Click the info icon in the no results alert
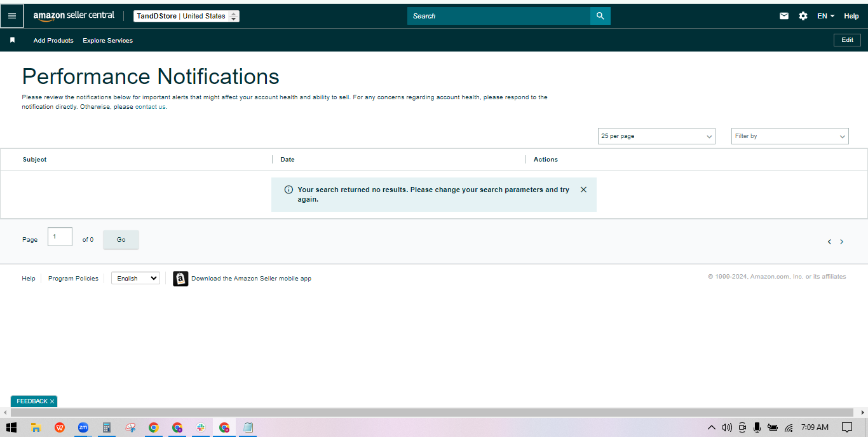The width and height of the screenshot is (868, 437). point(288,190)
